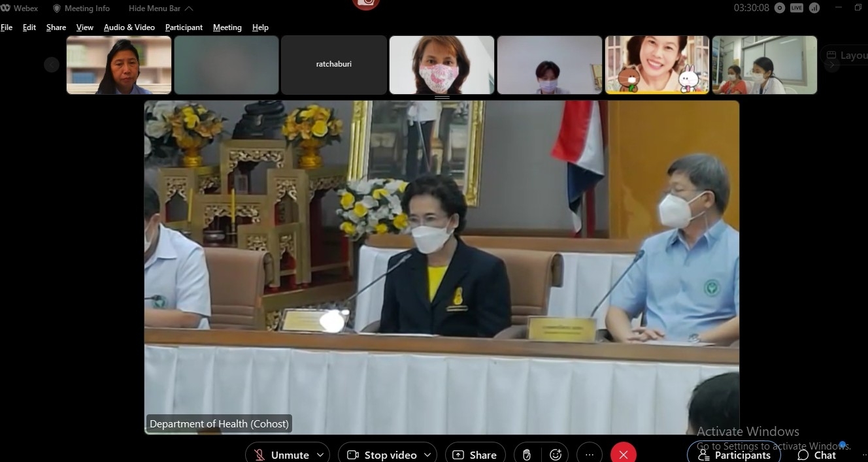Image resolution: width=868 pixels, height=462 pixels.
Task: Select thumbnail of woman by bookshelf
Action: 119,65
